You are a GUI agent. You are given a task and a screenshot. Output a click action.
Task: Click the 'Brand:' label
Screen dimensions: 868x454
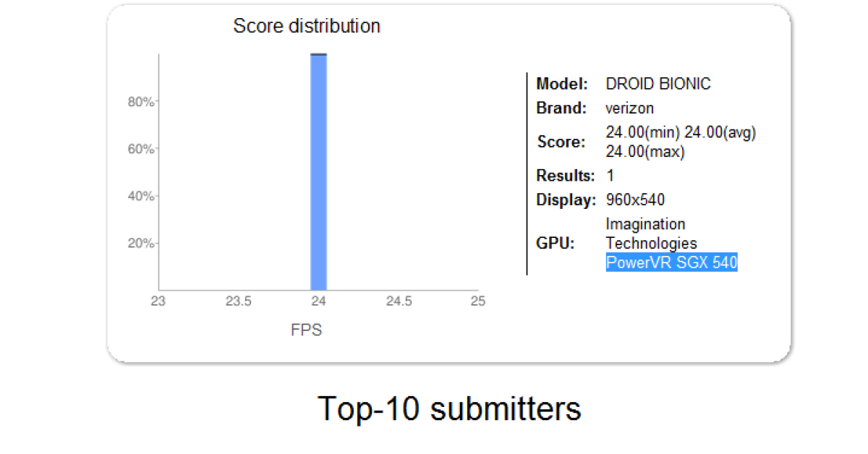(561, 108)
